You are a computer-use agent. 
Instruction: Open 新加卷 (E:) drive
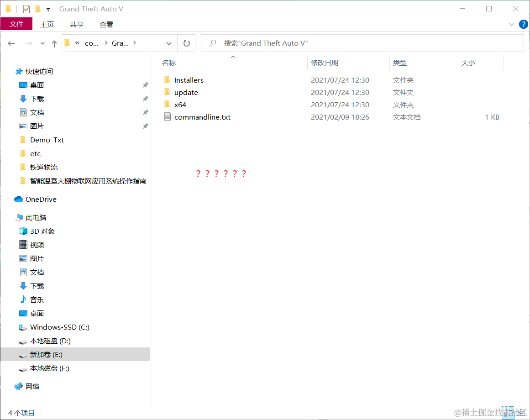pos(46,354)
